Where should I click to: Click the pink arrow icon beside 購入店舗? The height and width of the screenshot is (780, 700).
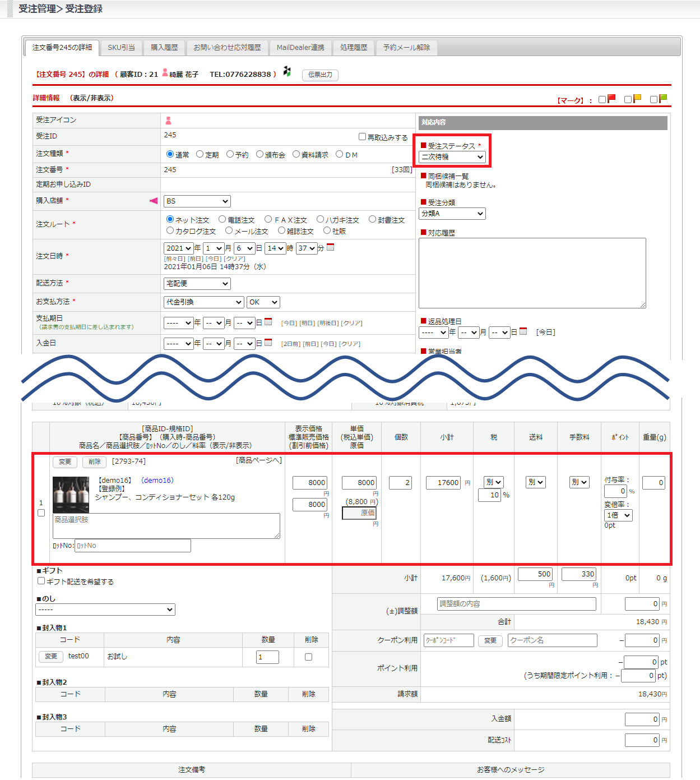click(153, 201)
